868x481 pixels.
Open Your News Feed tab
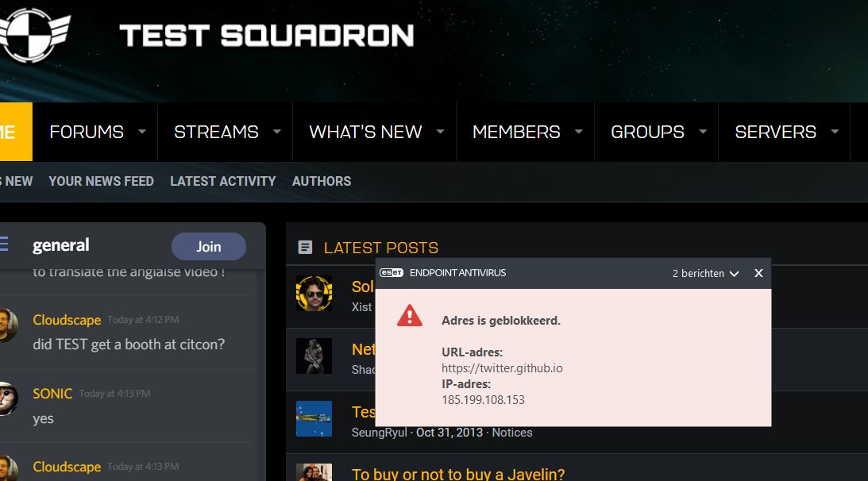pos(101,181)
